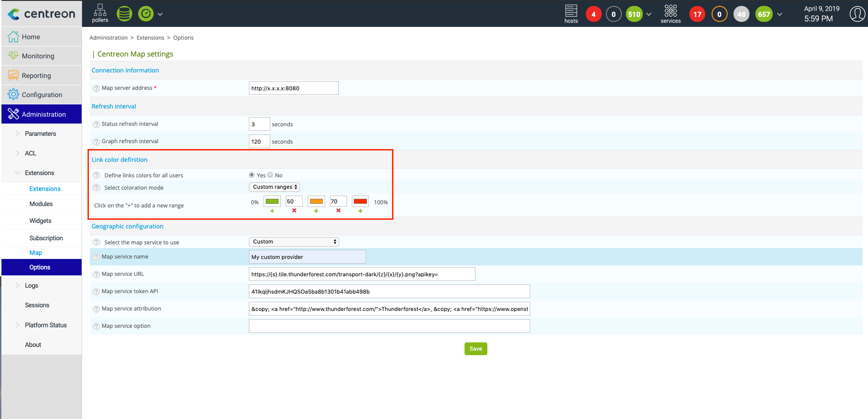Open the Configuration menu

point(42,95)
